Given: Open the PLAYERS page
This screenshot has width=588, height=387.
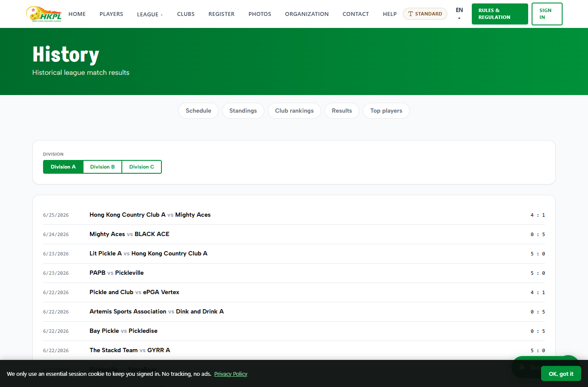Looking at the screenshot, I should [111, 14].
